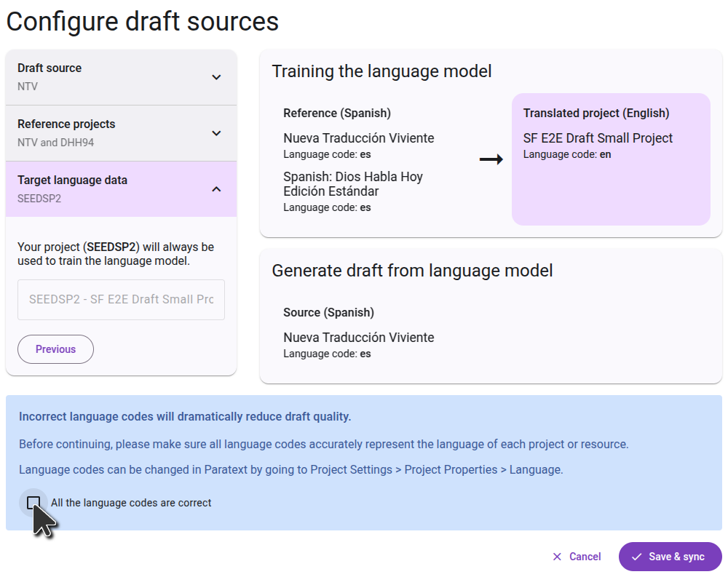The width and height of the screenshot is (728, 577).
Task: Click 'Spanish: Dios Habla Hoy Edición Estándar'
Action: coord(353,184)
